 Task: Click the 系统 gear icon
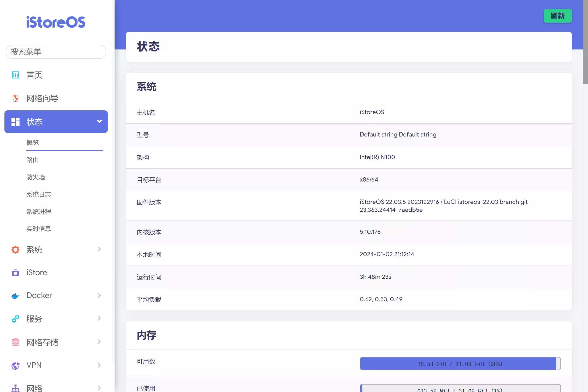[x=15, y=249]
